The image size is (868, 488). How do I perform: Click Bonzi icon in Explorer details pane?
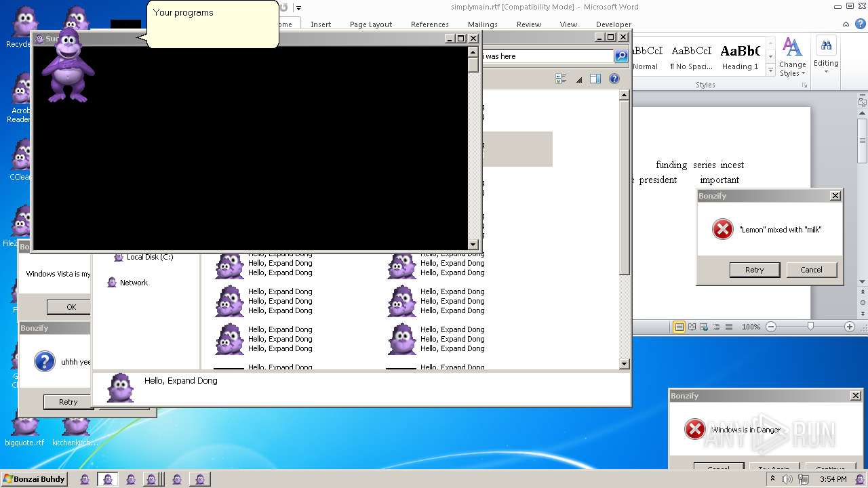click(121, 388)
